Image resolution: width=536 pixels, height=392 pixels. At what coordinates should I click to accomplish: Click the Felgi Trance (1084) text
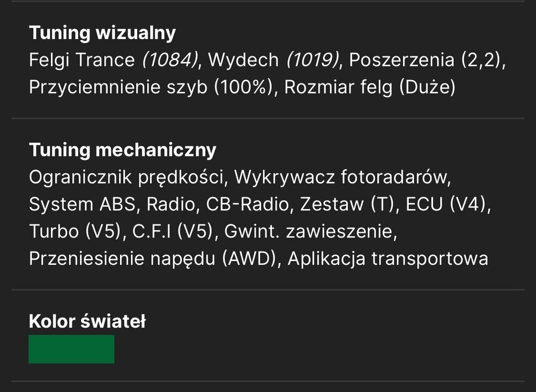[114, 60]
